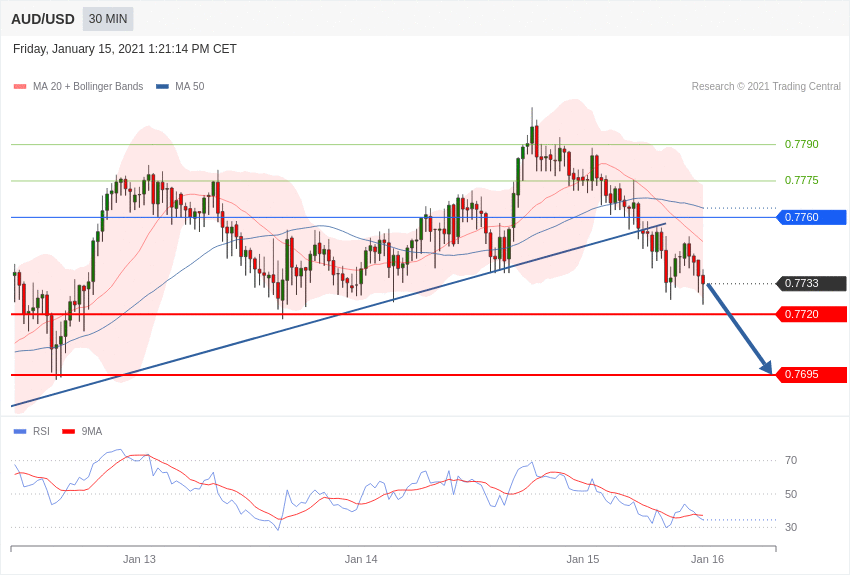This screenshot has width=850, height=576.
Task: Click the RSI 50 axis label
Action: pos(791,494)
